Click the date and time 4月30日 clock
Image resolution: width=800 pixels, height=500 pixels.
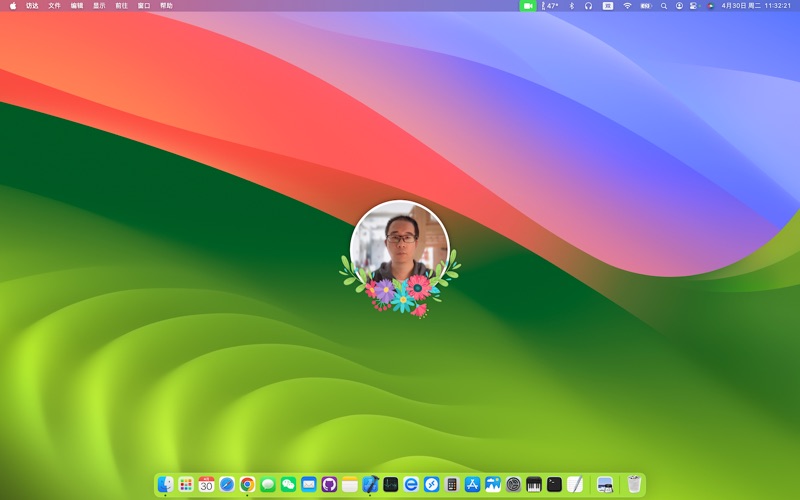click(756, 6)
